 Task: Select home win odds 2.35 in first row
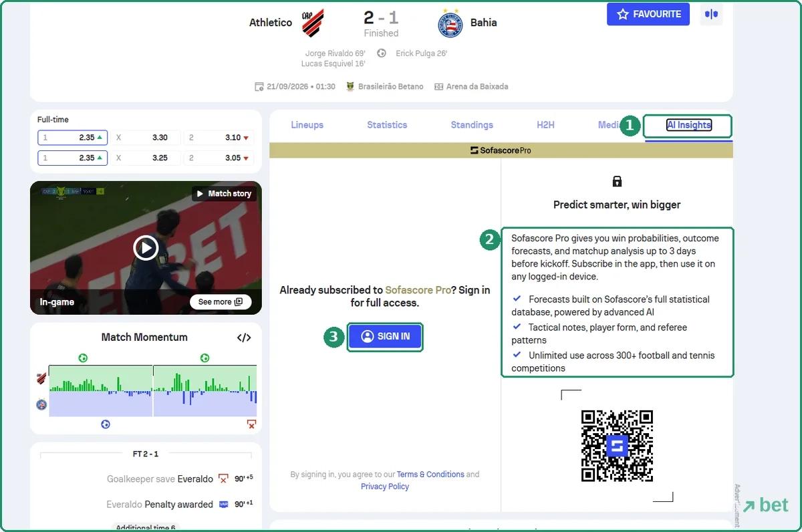pyautogui.click(x=73, y=138)
